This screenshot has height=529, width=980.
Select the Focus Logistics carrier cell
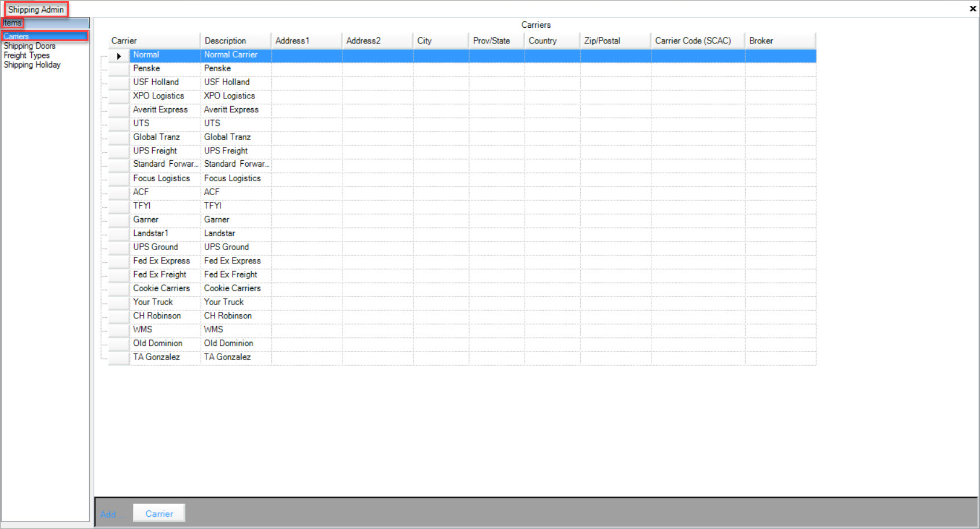(165, 178)
